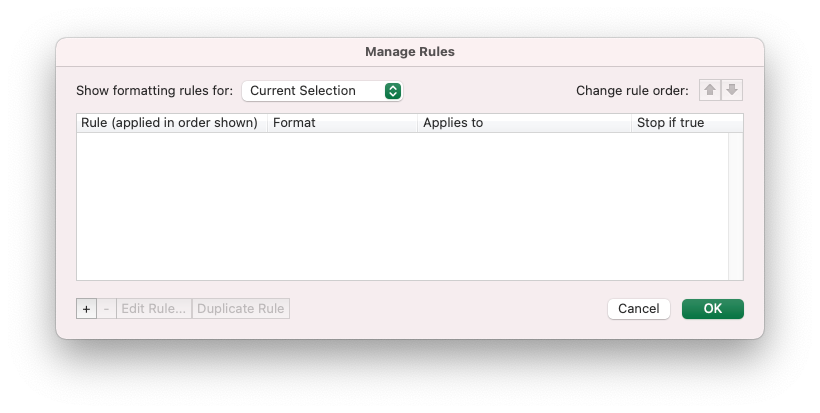
Task: Click green chevrons on Current Selection dropdown
Action: (393, 91)
